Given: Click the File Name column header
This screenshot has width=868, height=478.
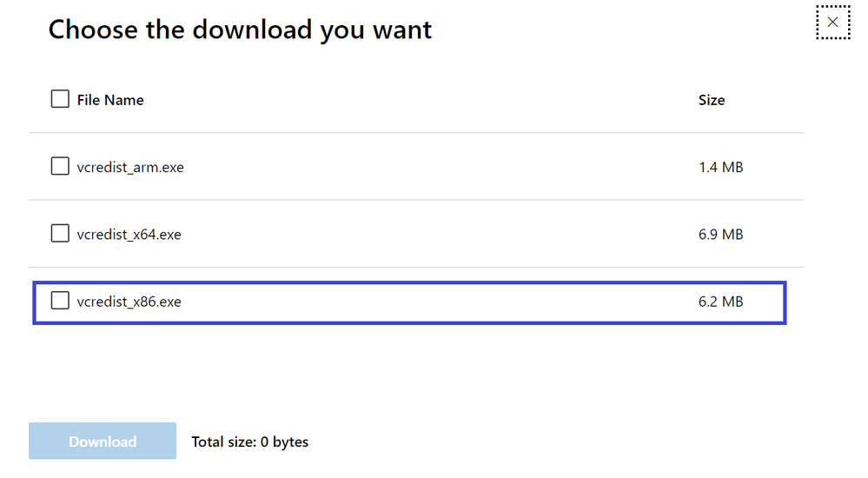Looking at the screenshot, I should (110, 100).
